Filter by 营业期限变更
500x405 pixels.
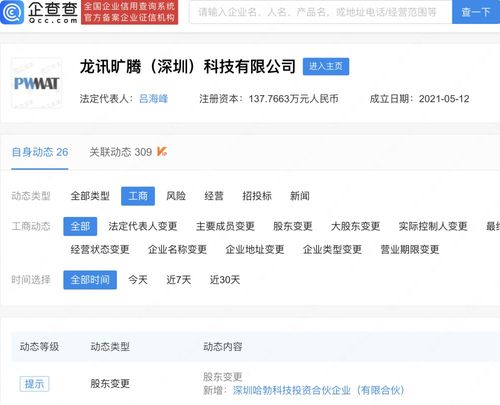point(410,249)
